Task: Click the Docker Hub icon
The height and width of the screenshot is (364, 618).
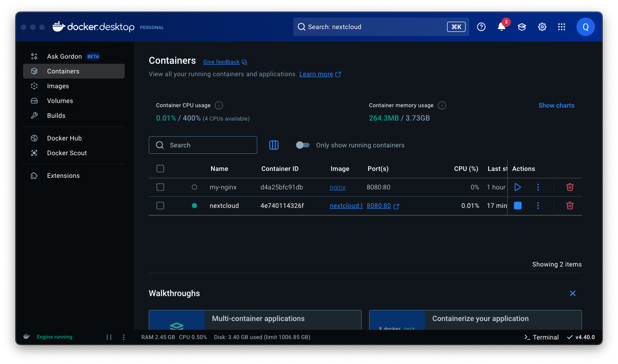Action: point(34,138)
